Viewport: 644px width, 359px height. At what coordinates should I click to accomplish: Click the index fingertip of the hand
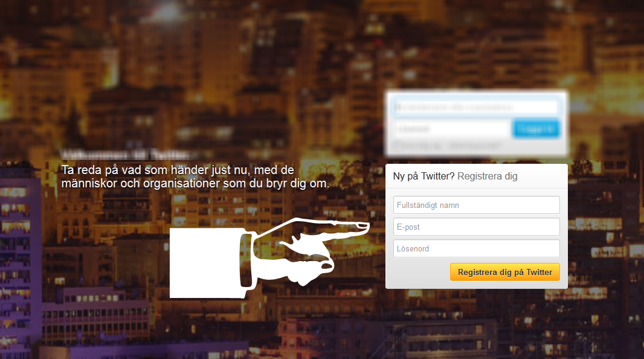tap(362, 225)
